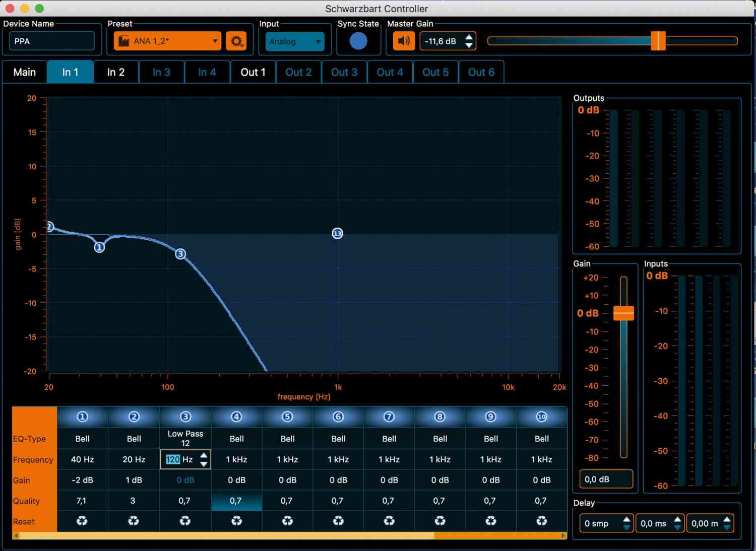Image resolution: width=756 pixels, height=551 pixels.
Task: Decrease band 3 frequency with down arrow
Action: tap(204, 464)
